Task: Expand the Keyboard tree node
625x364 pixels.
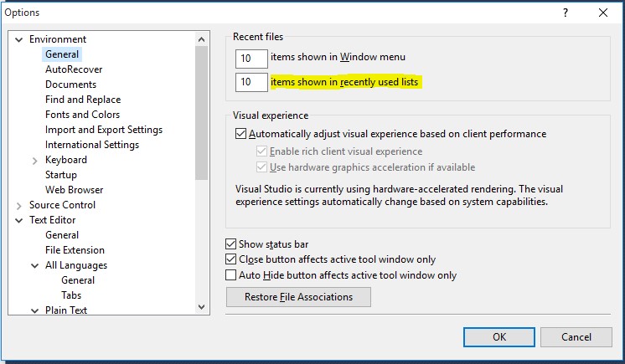Action: [x=34, y=161]
